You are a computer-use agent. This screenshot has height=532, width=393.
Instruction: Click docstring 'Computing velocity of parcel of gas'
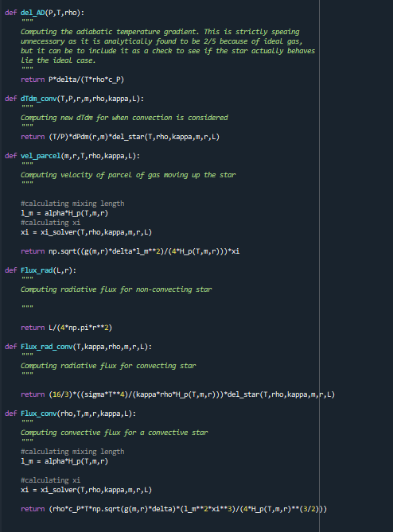(x=128, y=175)
